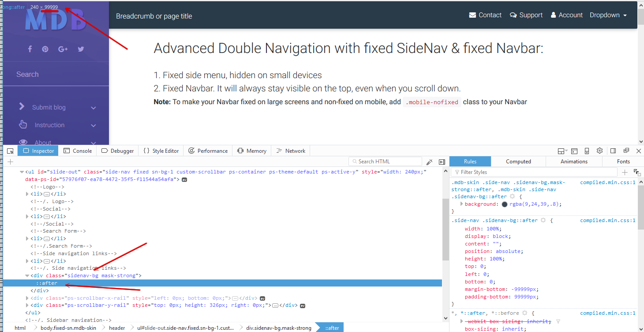Expand the ps-scrollbar-y-rail div node

click(x=28, y=306)
